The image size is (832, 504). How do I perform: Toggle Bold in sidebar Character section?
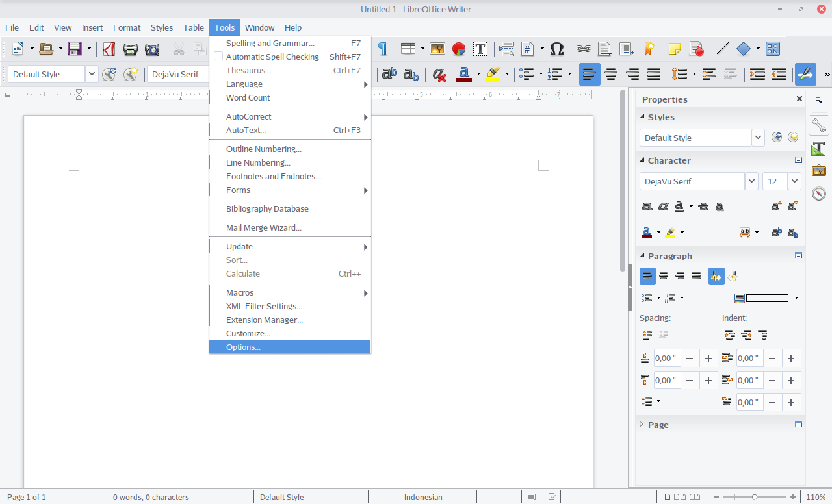coord(647,207)
